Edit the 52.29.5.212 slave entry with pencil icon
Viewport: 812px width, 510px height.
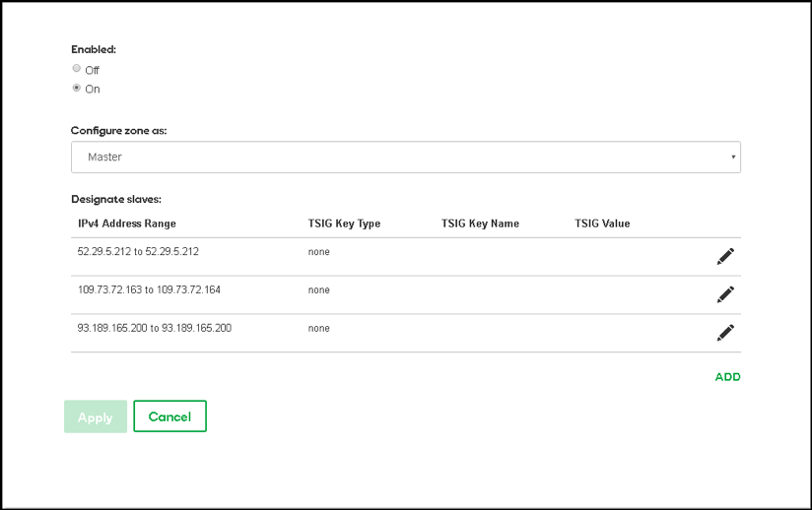(725, 257)
